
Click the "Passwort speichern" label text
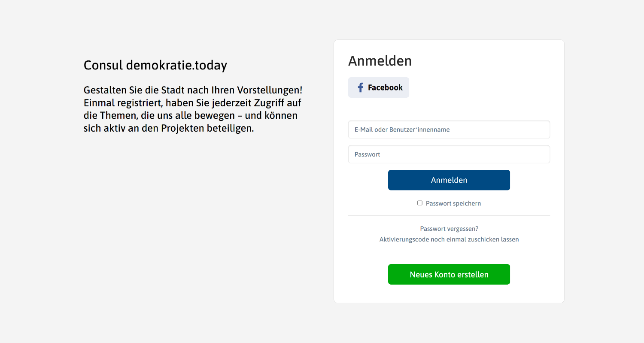click(x=453, y=203)
